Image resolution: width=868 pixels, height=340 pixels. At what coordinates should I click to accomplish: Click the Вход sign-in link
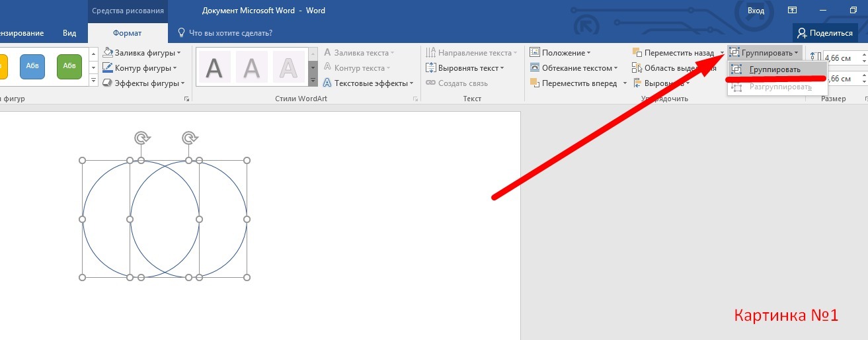[x=756, y=11]
